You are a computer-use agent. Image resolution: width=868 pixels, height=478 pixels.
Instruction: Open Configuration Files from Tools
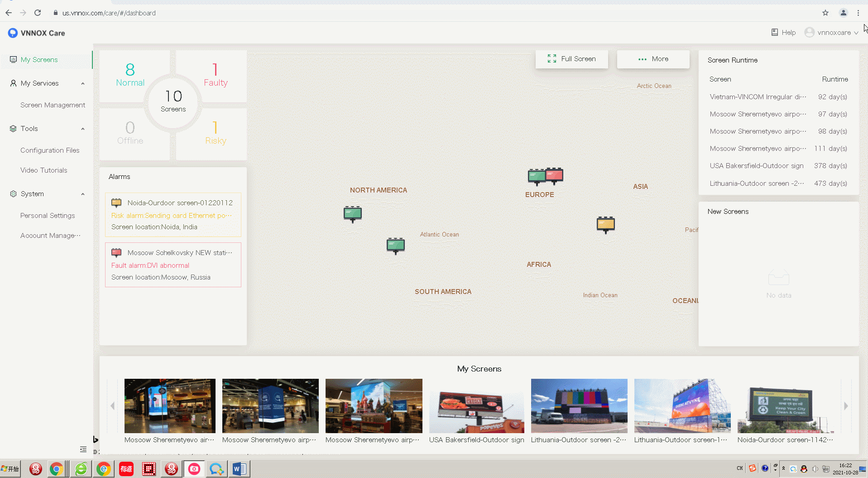click(x=50, y=150)
